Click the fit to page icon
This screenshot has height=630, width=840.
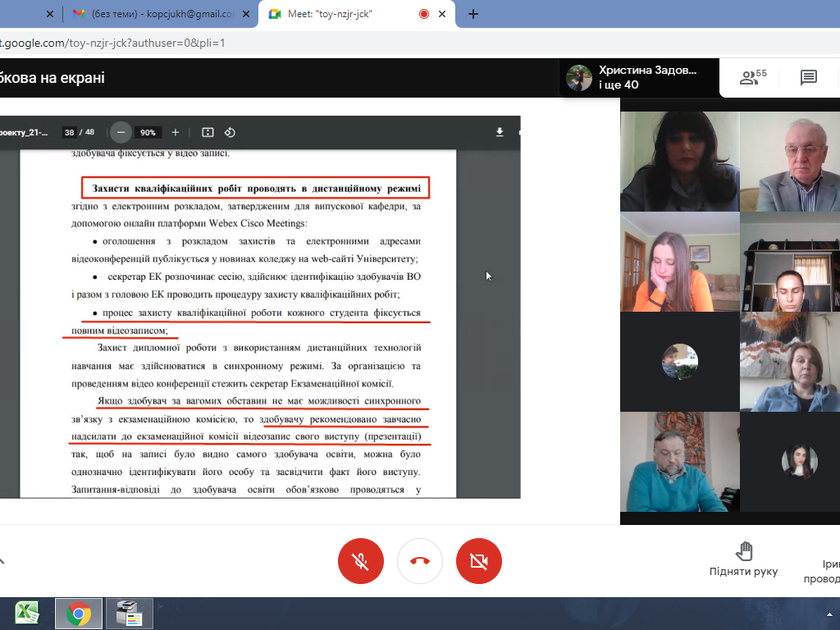tap(208, 132)
